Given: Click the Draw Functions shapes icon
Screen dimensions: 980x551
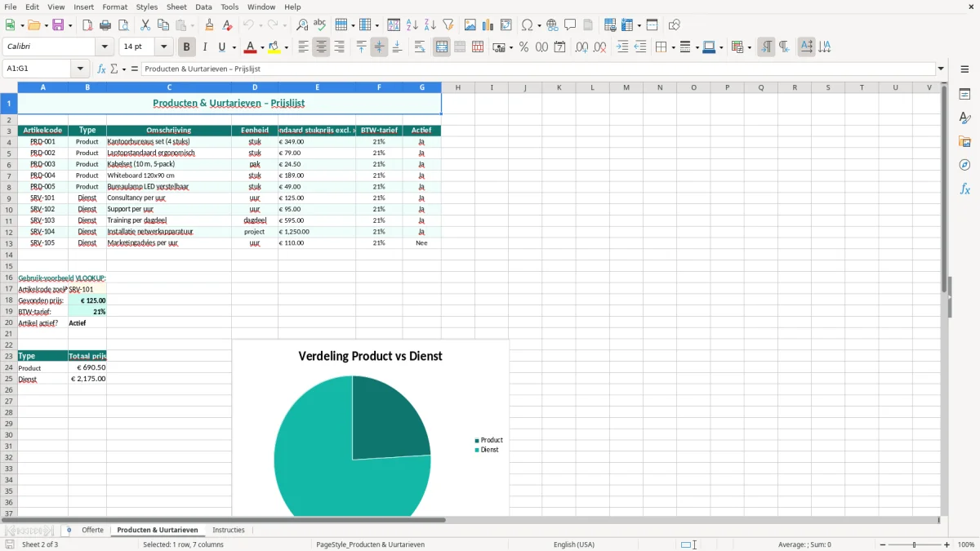Looking at the screenshot, I should [674, 25].
